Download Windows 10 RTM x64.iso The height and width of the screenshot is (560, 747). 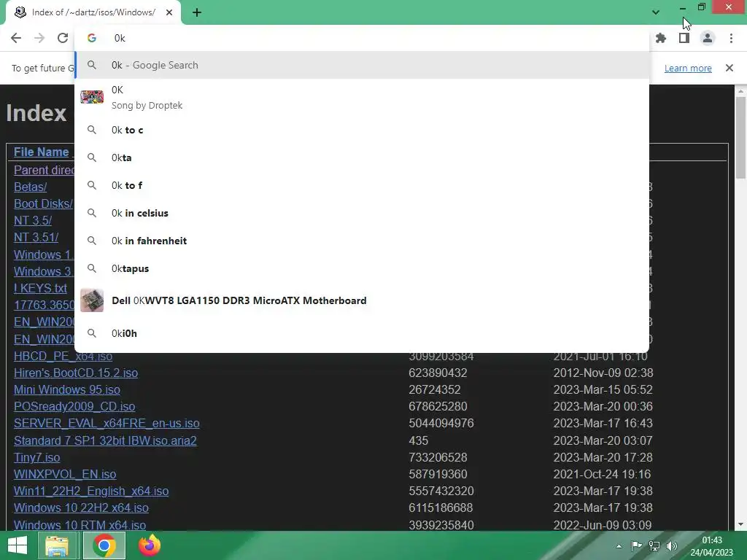(x=80, y=525)
